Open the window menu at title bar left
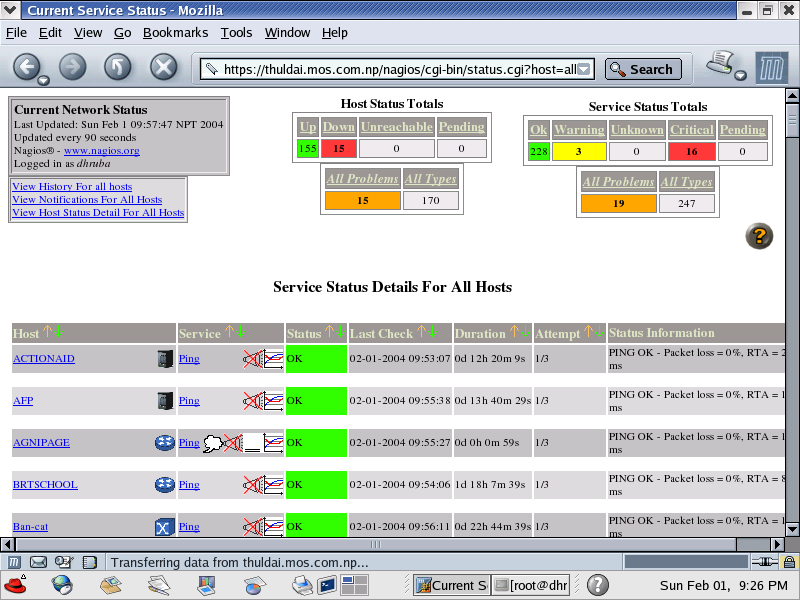This screenshot has width=800, height=600. 10,10
